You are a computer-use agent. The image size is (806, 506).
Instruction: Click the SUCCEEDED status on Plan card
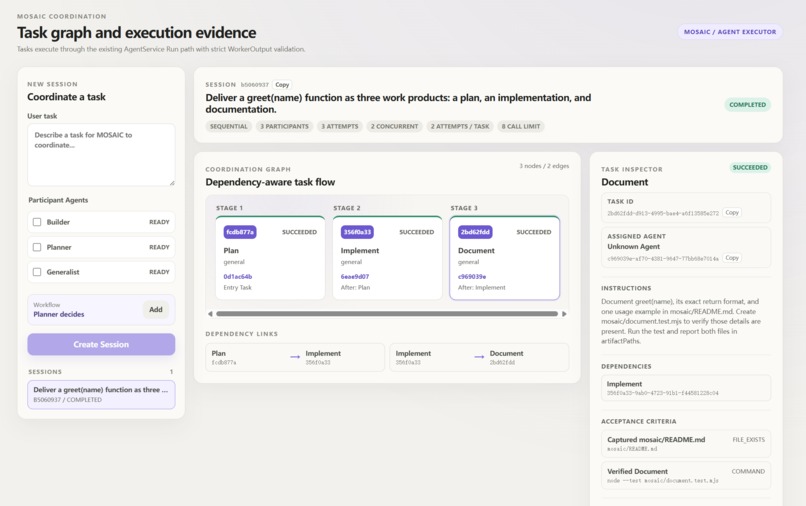pos(299,232)
